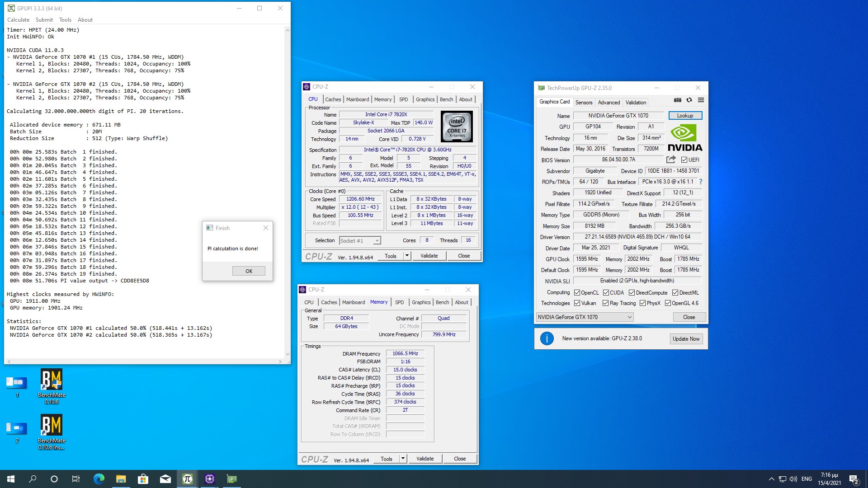
Task: Toggle the OpenCL checkbox
Action: tap(577, 293)
